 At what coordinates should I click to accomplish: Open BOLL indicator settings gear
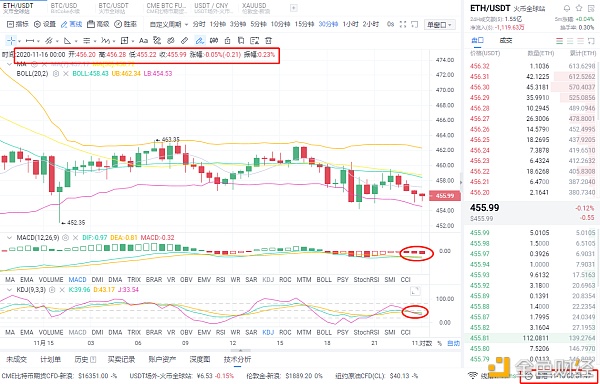coord(56,73)
